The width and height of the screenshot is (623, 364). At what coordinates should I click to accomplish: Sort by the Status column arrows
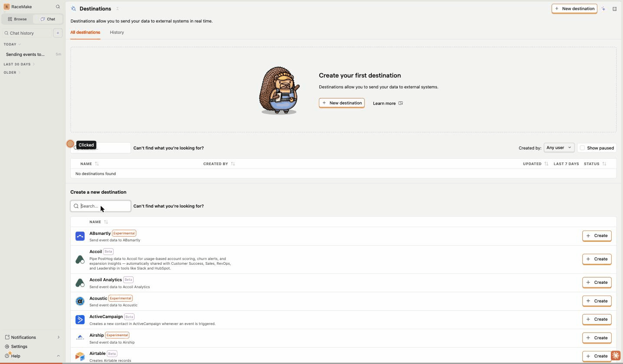point(604,164)
